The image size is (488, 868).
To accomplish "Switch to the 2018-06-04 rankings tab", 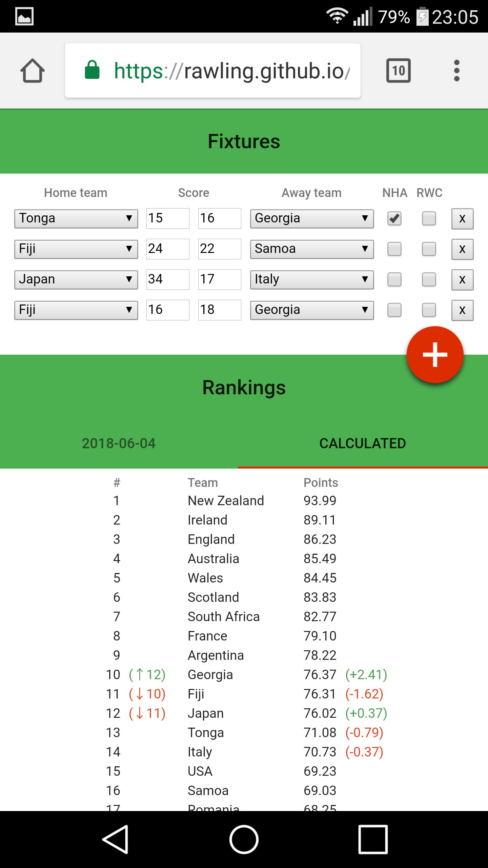I will click(119, 443).
